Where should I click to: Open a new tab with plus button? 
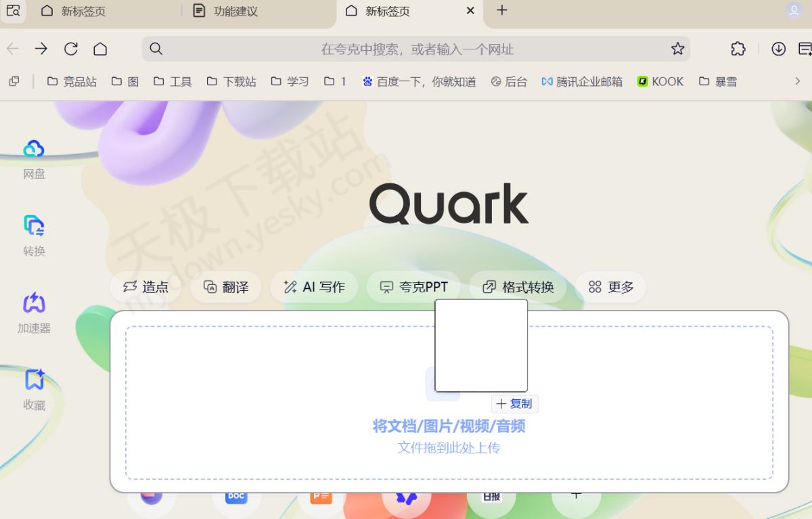(x=502, y=10)
